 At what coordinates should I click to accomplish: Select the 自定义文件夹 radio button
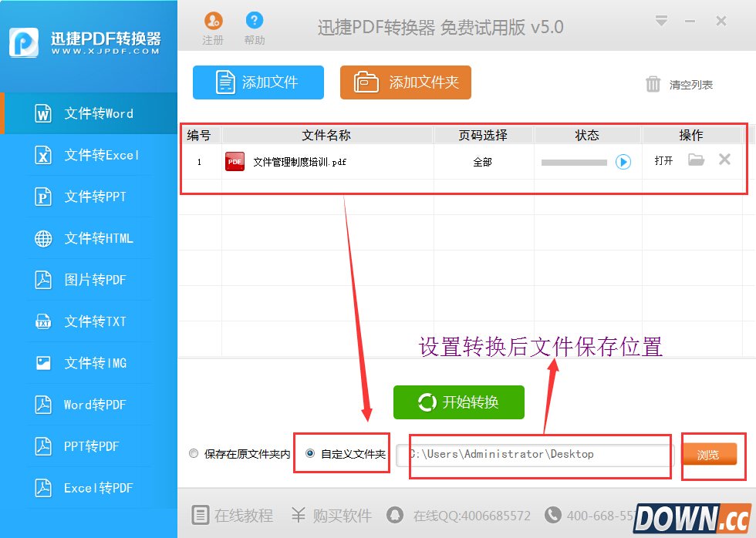pos(310,453)
